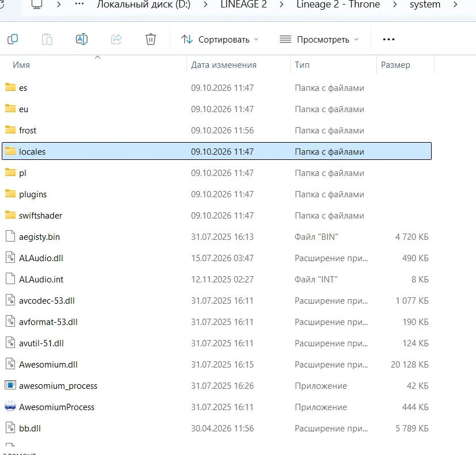Expand chevron after Lineage 2 - Throne
Screen dimensions: 476x455
point(395,5)
